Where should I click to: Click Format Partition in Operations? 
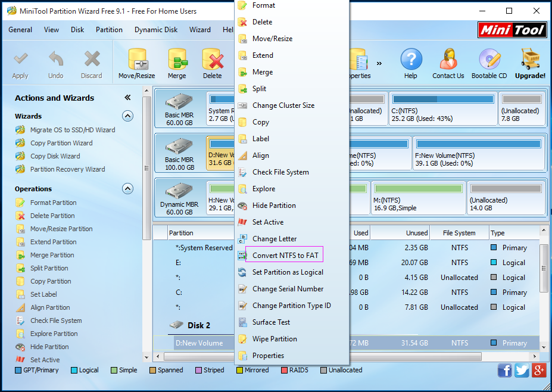tap(53, 203)
